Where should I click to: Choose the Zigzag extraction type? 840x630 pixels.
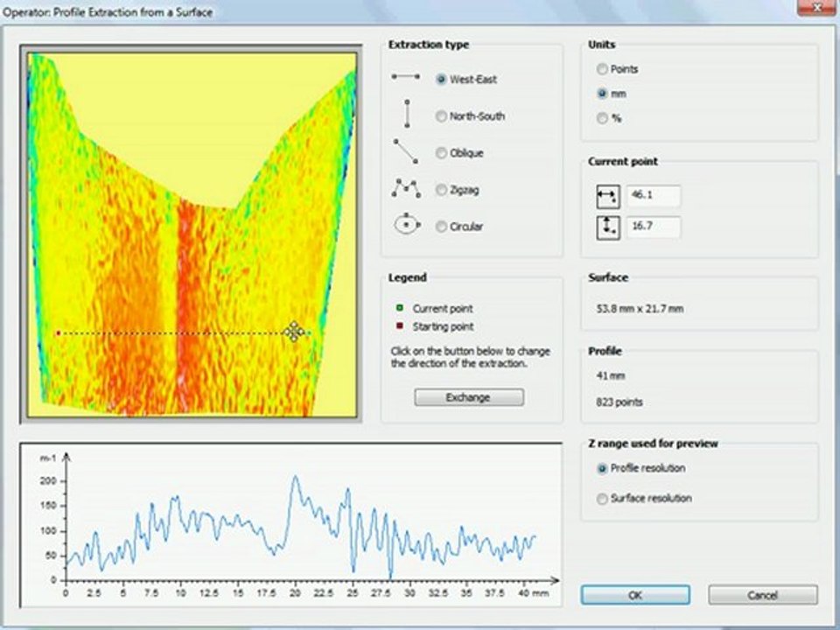pyautogui.click(x=441, y=190)
